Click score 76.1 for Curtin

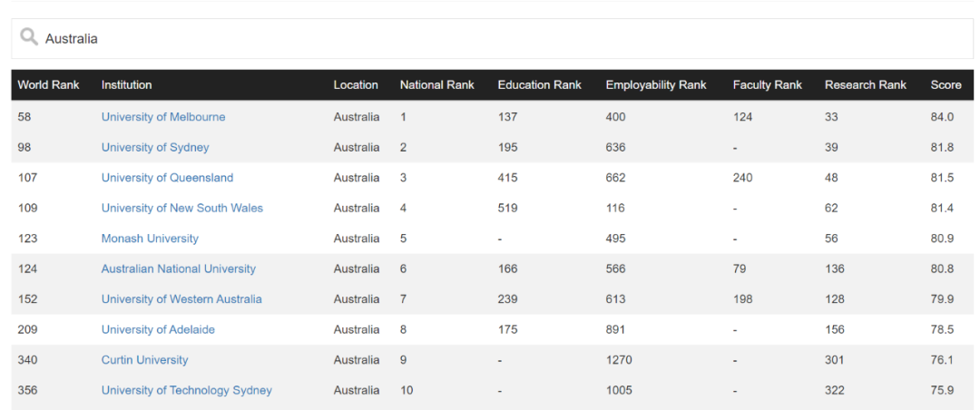tap(942, 360)
